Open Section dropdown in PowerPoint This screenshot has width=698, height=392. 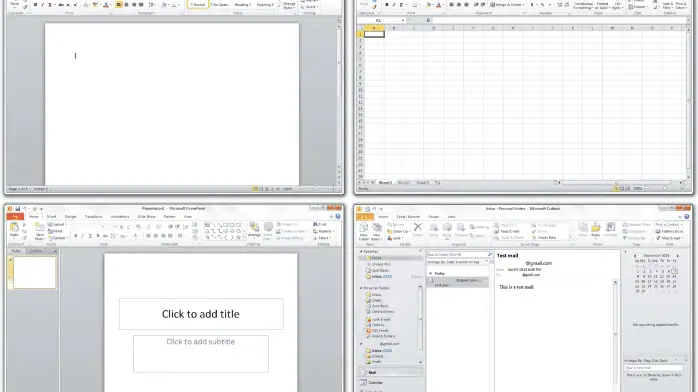pos(58,238)
